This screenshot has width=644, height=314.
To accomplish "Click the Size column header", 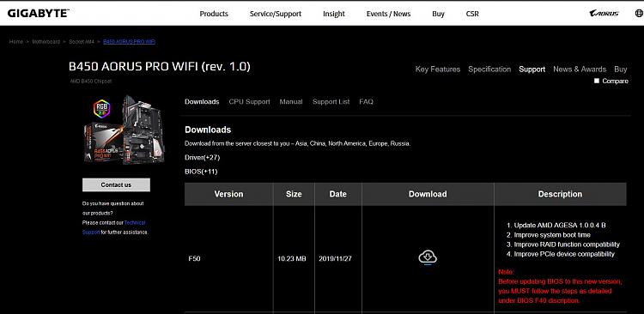I will (x=294, y=194).
